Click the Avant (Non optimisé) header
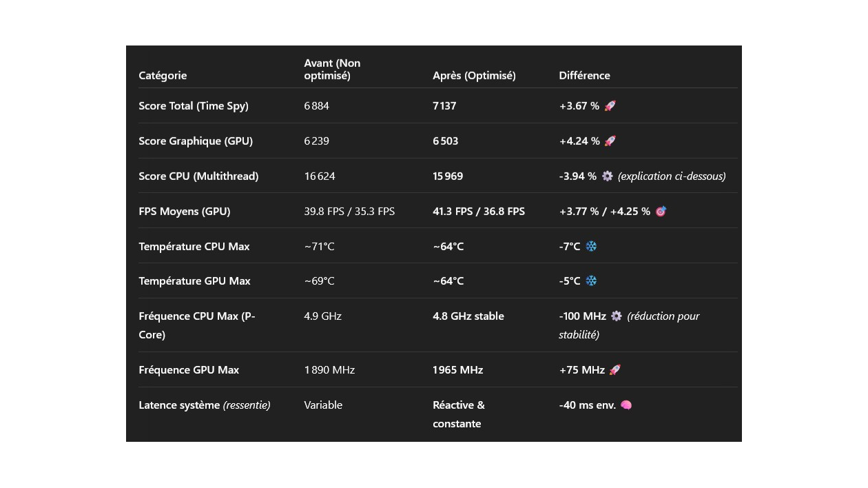Screen dimensions: 868x488 click(x=332, y=70)
